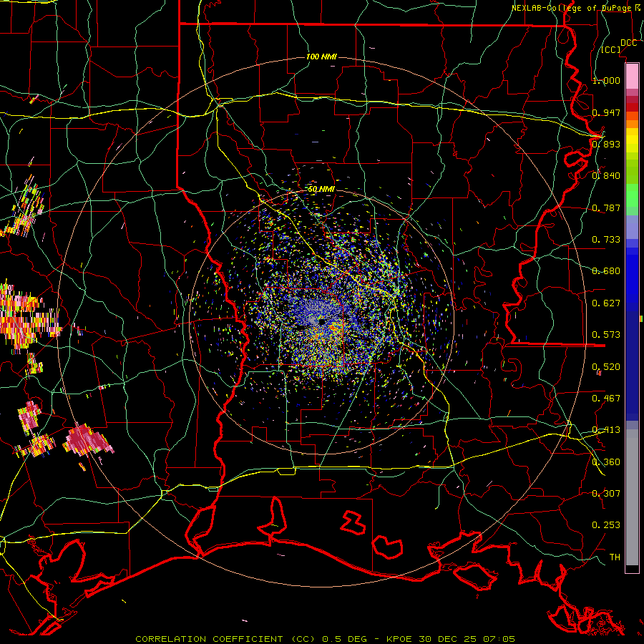The image size is (644, 644).
Task: Click the 50 NMI range ring label
Action: (x=321, y=189)
